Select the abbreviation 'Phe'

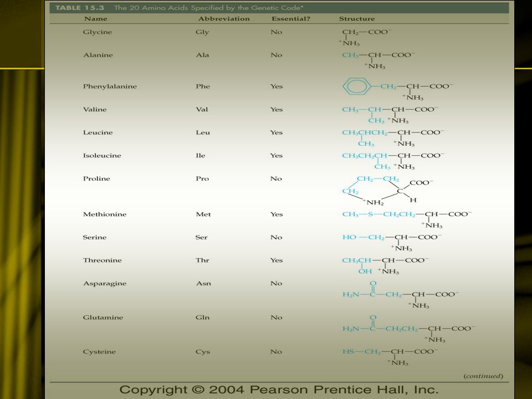203,86
